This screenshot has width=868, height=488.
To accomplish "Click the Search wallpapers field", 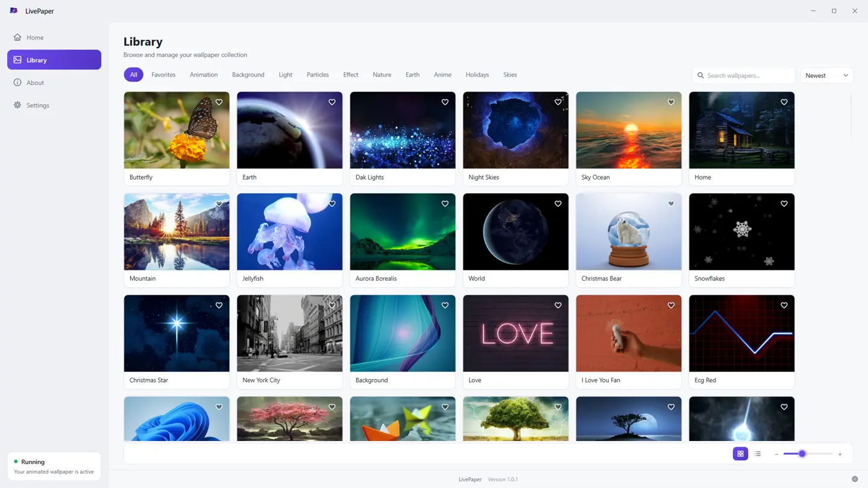I will [744, 75].
